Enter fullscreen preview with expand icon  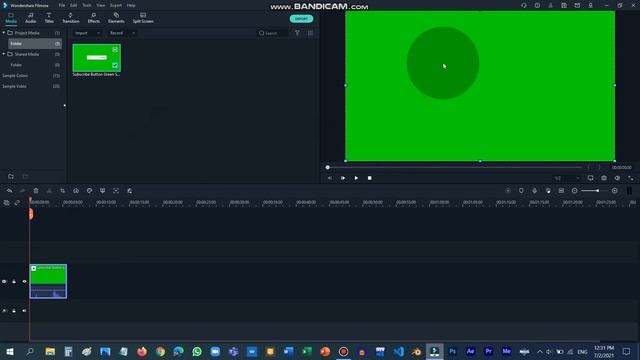pyautogui.click(x=631, y=178)
